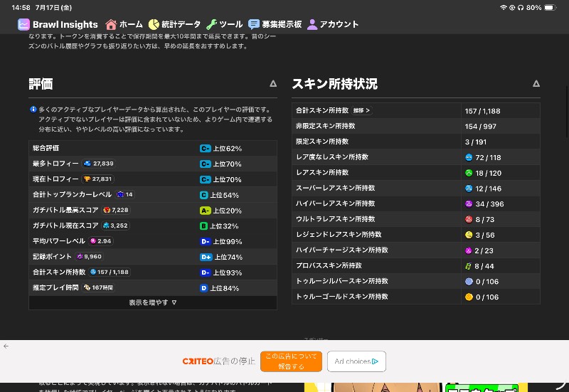Click the 限定スキン所持数 row label
The height and width of the screenshot is (392, 569).
(x=322, y=142)
